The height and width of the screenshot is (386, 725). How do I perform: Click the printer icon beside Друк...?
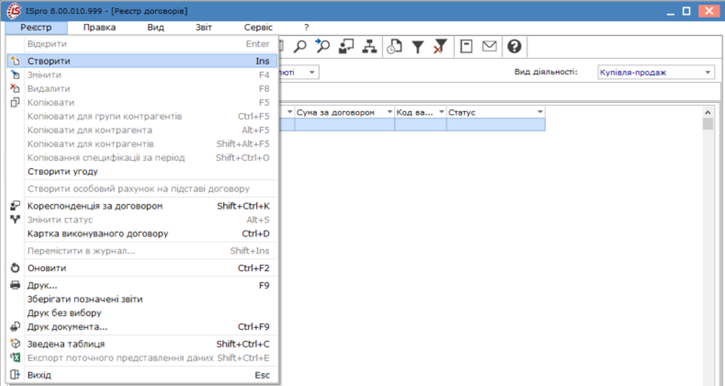click(15, 285)
